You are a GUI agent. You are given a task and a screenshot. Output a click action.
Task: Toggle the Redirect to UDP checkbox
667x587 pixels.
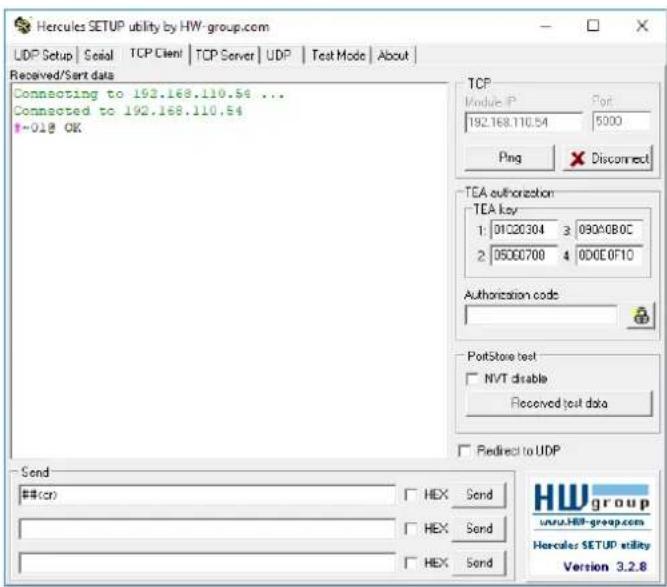point(464,450)
